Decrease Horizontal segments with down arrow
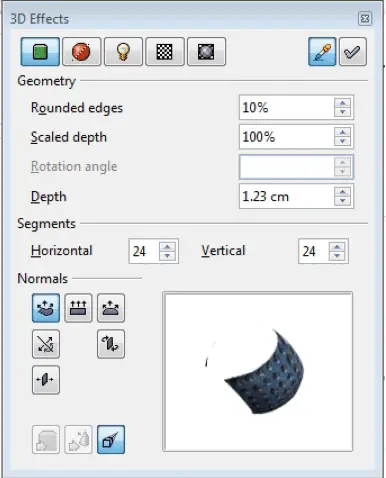Image resolution: width=386 pixels, height=478 pixels. [167, 256]
